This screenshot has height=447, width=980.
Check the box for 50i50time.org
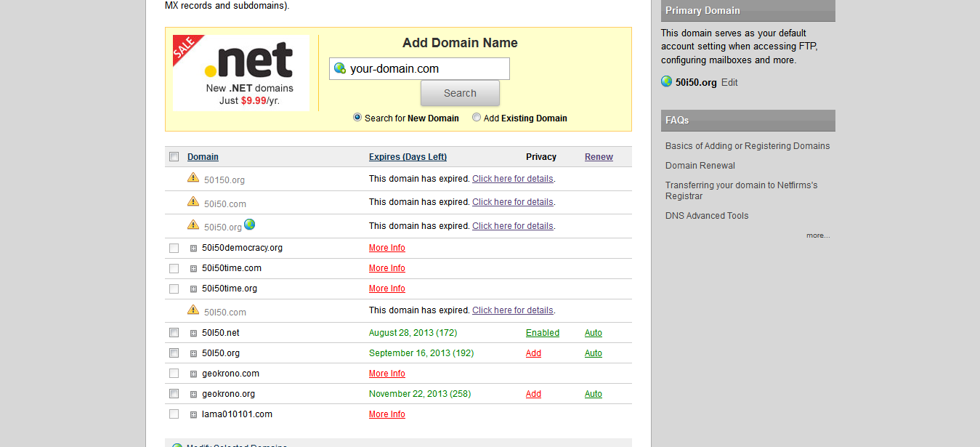174,289
